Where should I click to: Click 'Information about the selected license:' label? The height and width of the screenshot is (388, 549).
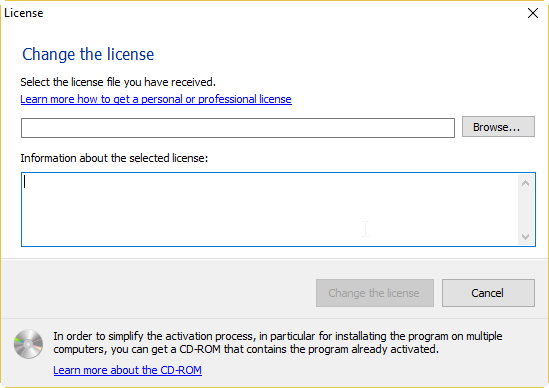pyautogui.click(x=114, y=158)
